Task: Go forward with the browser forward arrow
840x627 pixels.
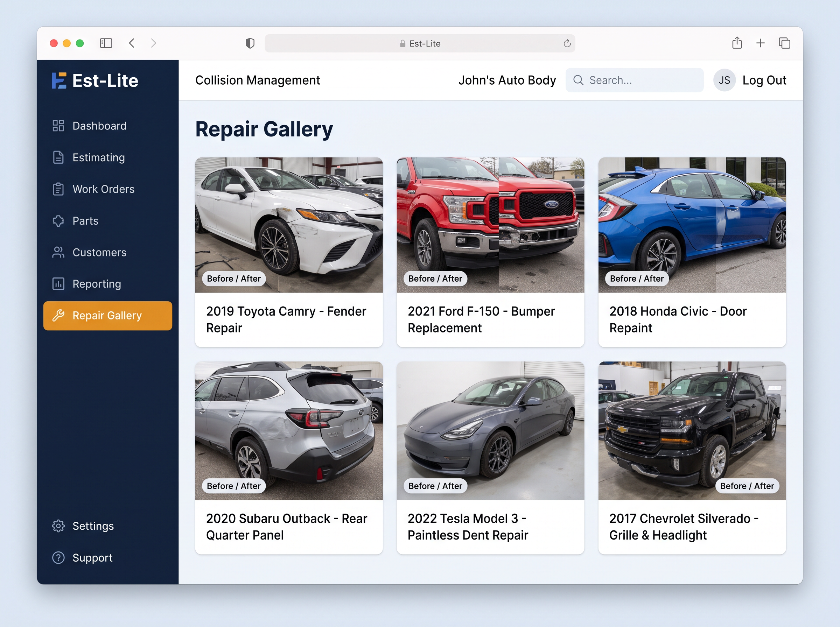Action: 153,43
